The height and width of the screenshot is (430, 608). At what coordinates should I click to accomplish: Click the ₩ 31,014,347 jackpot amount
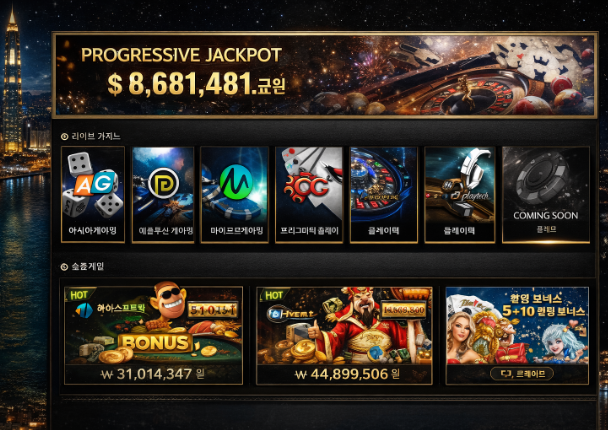[153, 374]
